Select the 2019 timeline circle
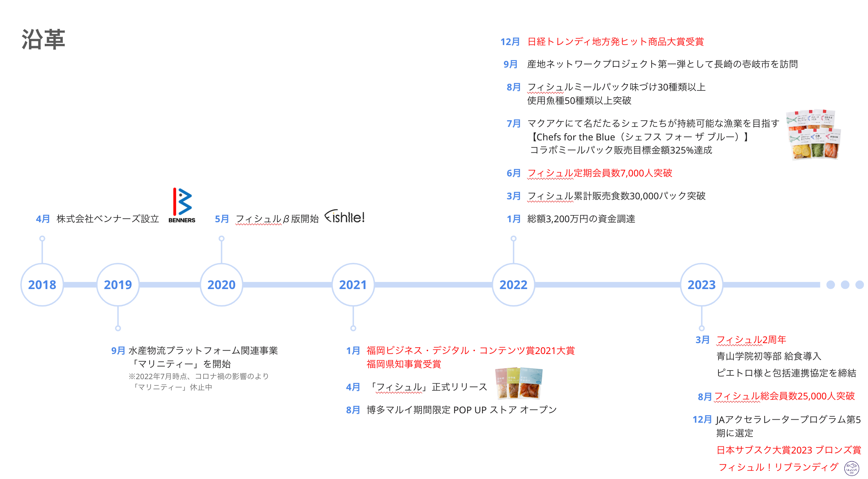The width and height of the screenshot is (868, 479). pyautogui.click(x=118, y=285)
